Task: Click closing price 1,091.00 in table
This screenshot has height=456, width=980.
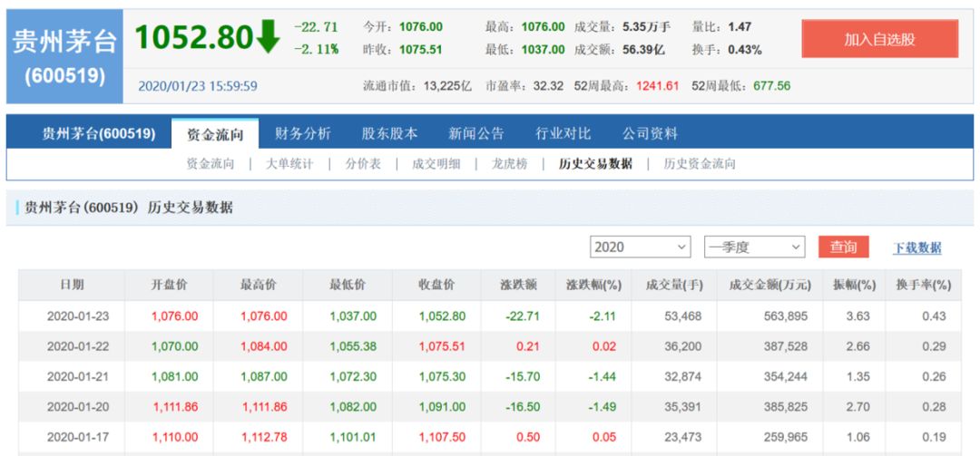Action: 442,407
